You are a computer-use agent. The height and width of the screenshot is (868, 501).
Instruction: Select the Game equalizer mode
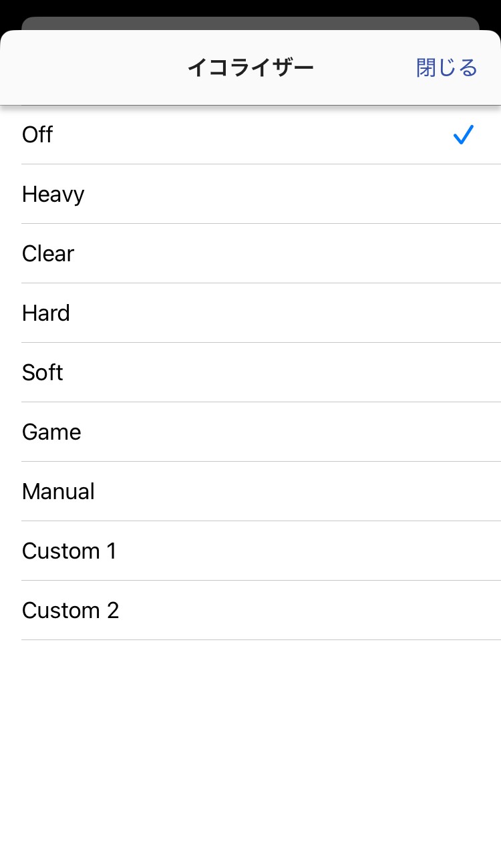click(x=51, y=432)
